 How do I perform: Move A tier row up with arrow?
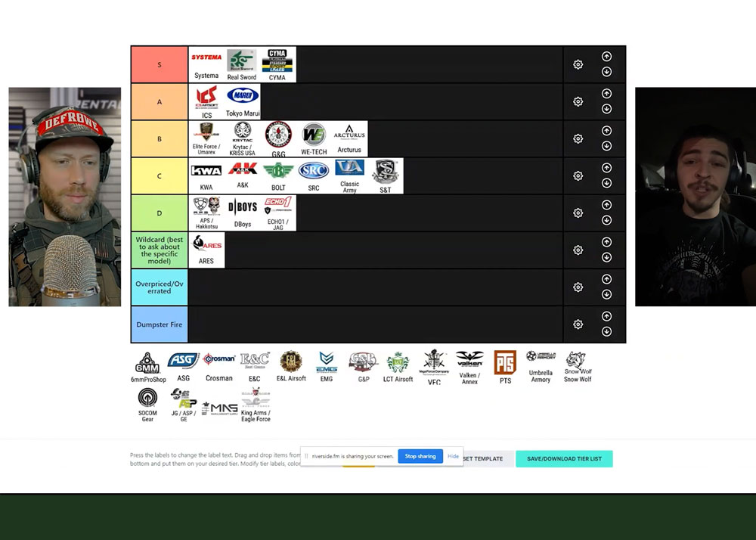[606, 94]
